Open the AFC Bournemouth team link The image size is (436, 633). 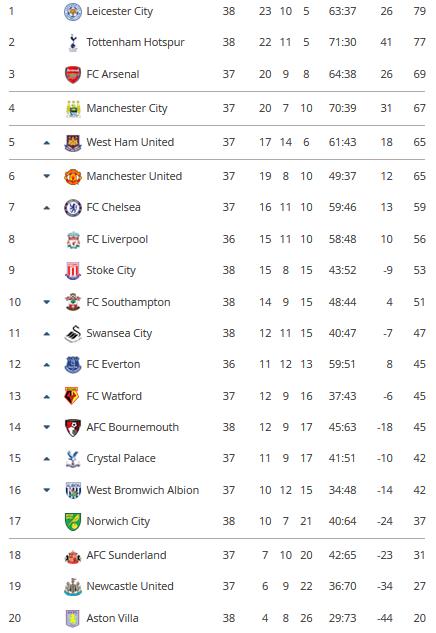click(132, 428)
